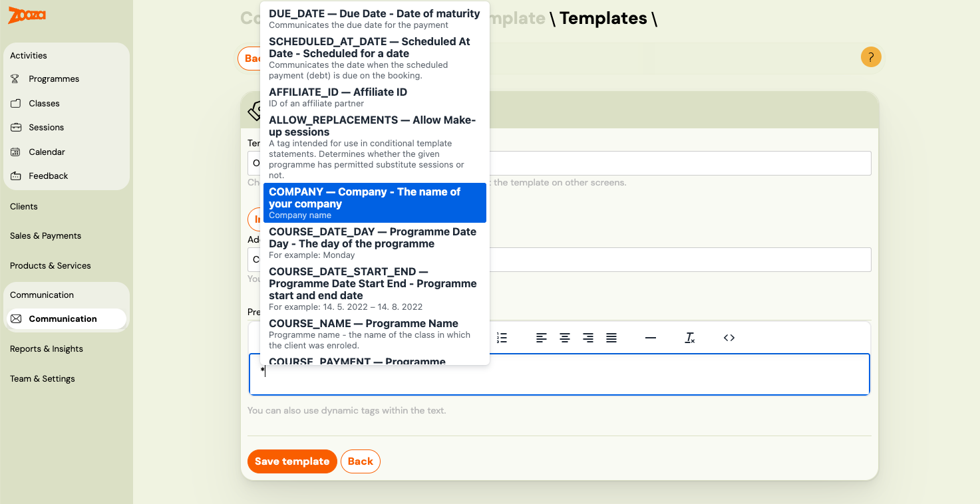The height and width of the screenshot is (504, 980).
Task: Align text left in editor
Action: pos(542,338)
